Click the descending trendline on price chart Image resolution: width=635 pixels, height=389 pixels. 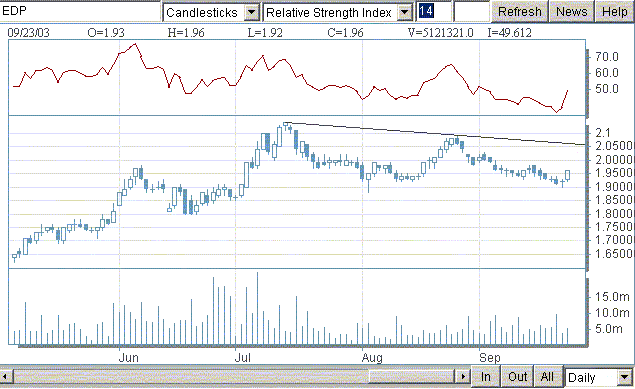pos(435,134)
